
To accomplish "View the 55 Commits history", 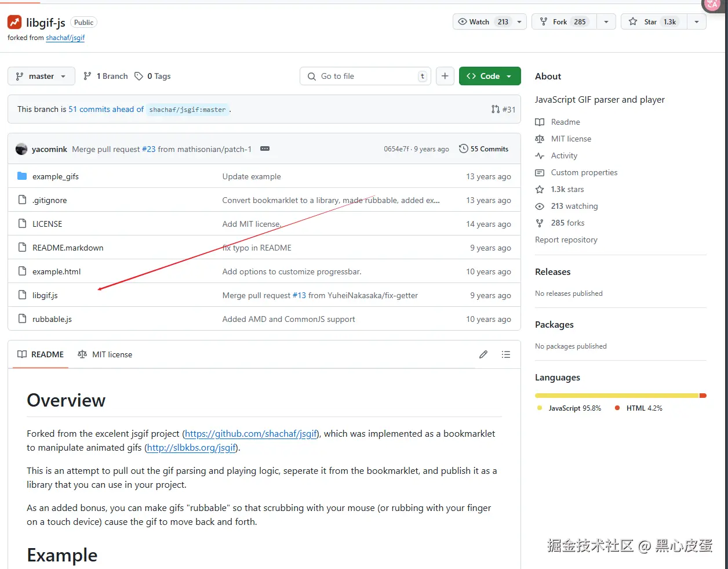I will [484, 149].
